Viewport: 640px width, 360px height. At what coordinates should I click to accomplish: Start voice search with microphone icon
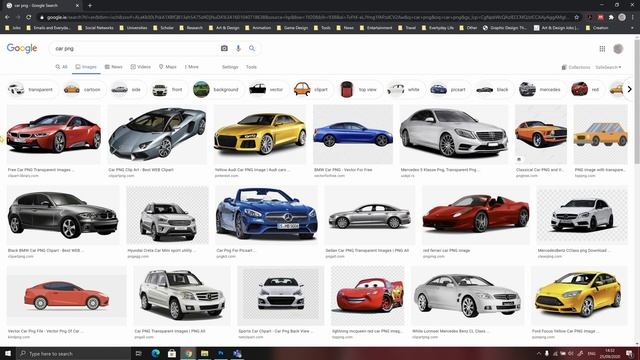238,48
